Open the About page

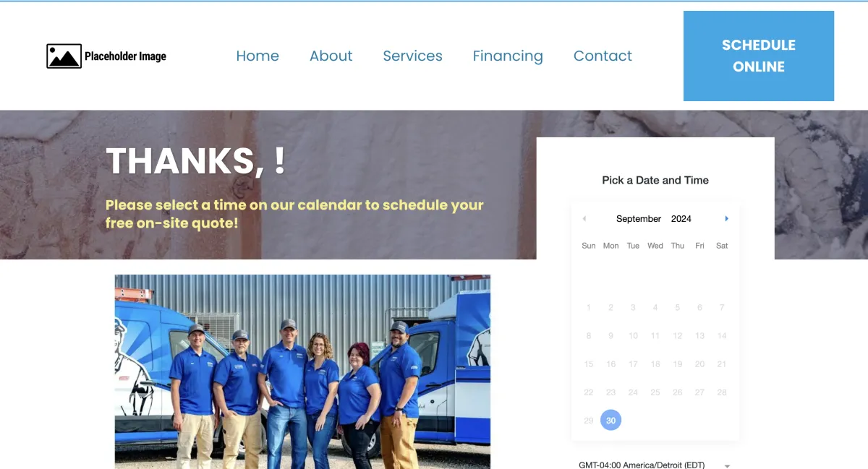point(331,56)
